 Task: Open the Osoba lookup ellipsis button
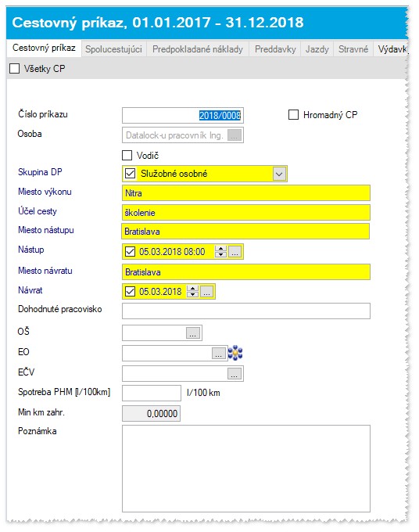[x=235, y=135]
